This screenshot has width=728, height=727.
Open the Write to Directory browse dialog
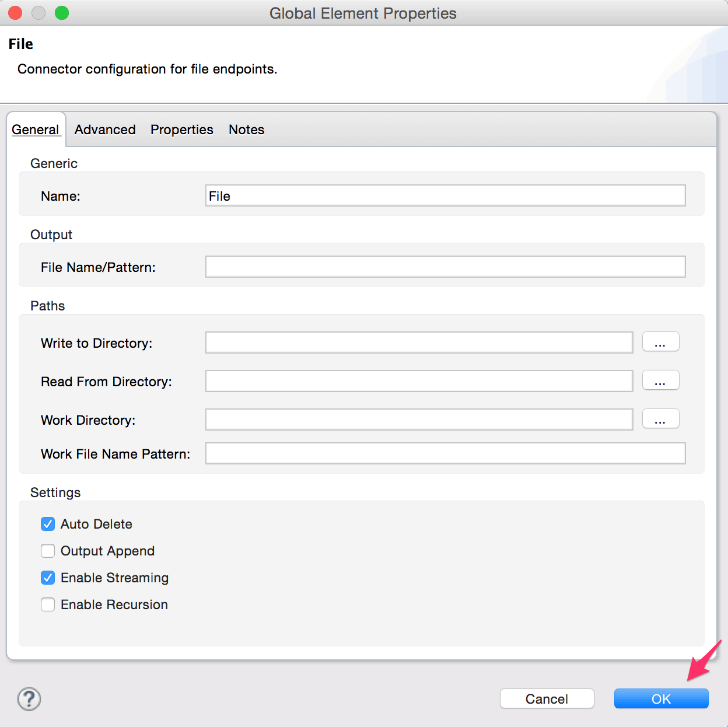(660, 342)
